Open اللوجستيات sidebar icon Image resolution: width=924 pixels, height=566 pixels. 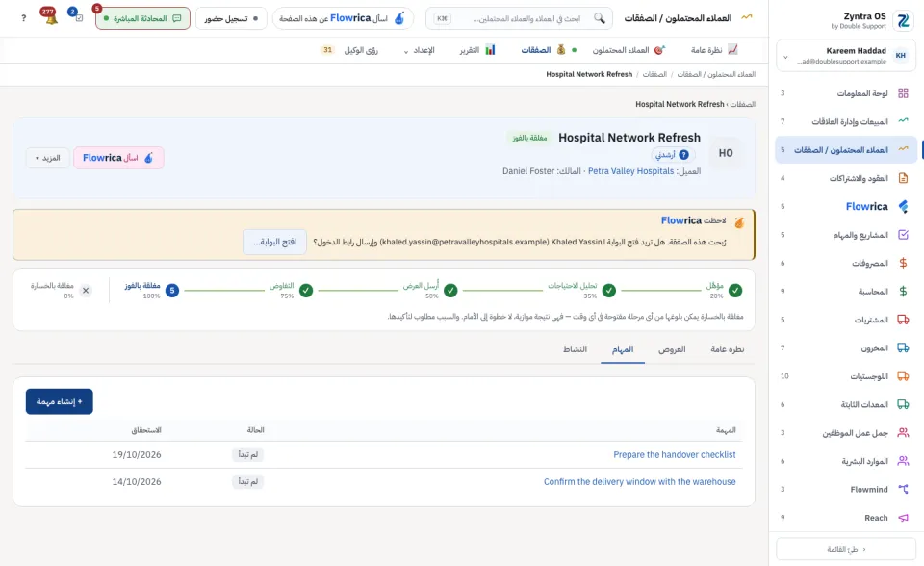(x=903, y=376)
